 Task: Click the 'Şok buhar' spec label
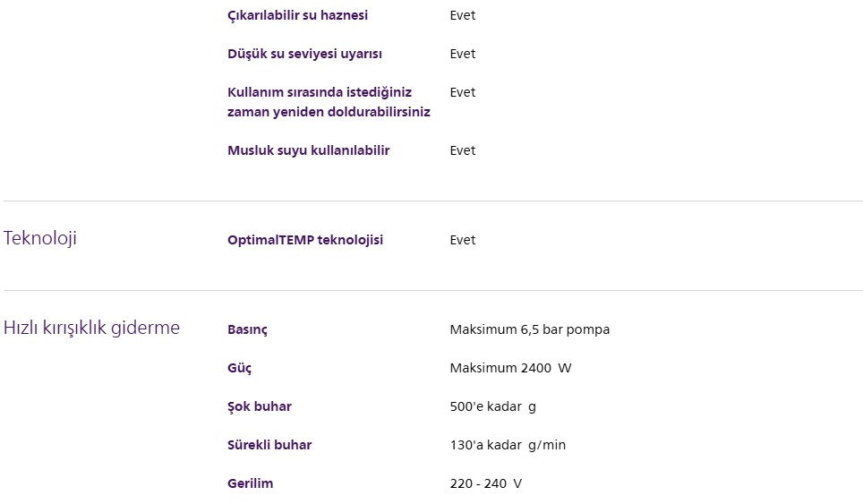(259, 406)
